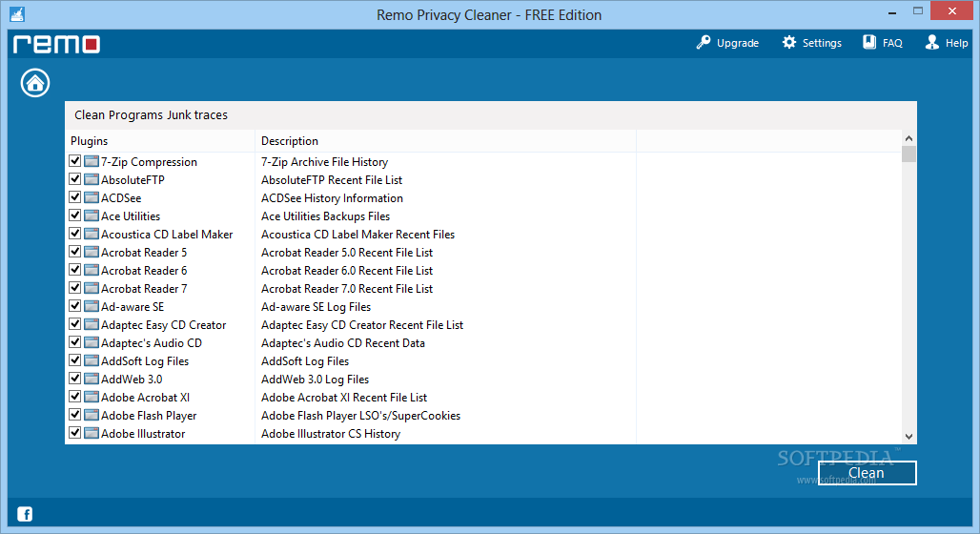This screenshot has width=980, height=534.
Task: Click the Acrobat Reader 5 plugin icon
Action: 92,252
